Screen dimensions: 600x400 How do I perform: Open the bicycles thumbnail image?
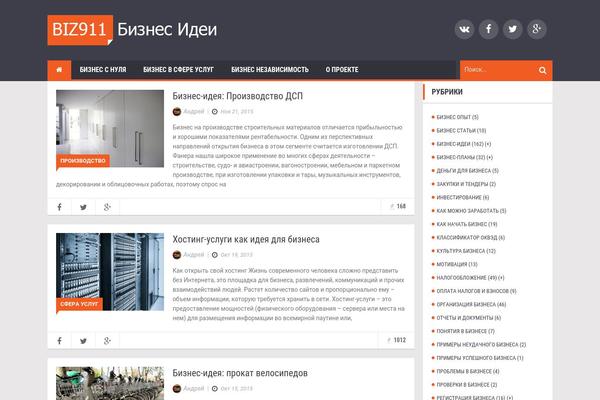(110, 383)
